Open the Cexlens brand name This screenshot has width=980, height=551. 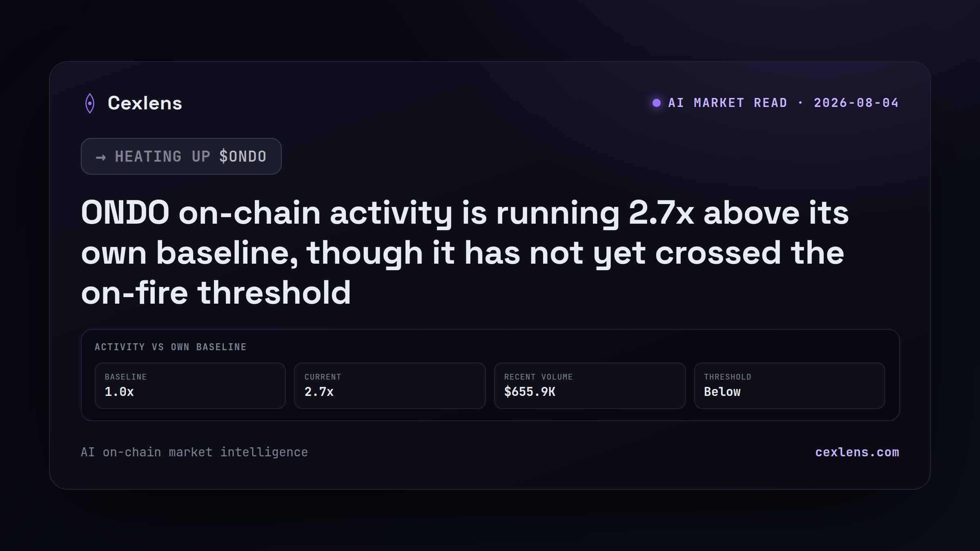coord(145,103)
